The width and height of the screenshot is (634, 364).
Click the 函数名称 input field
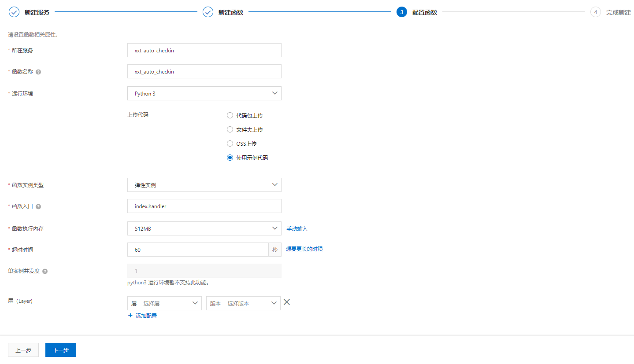coord(204,71)
